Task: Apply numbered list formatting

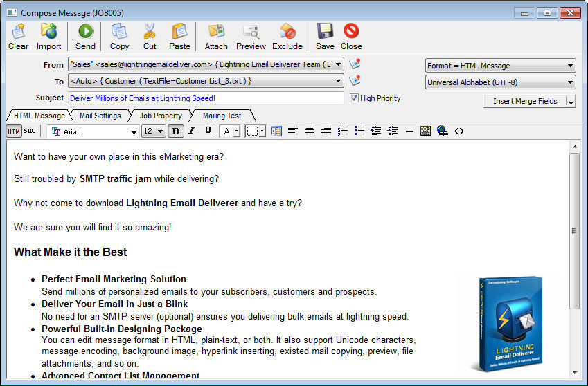Action: coord(342,131)
